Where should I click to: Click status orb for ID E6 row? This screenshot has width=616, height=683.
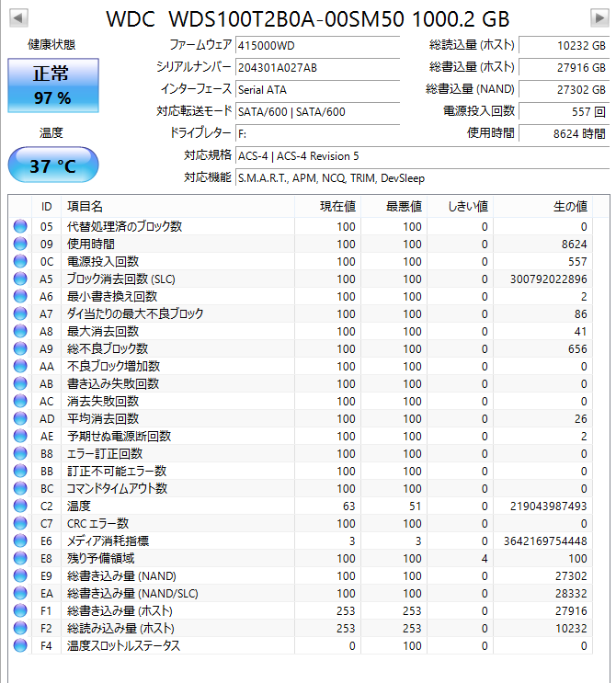pyautogui.click(x=20, y=541)
